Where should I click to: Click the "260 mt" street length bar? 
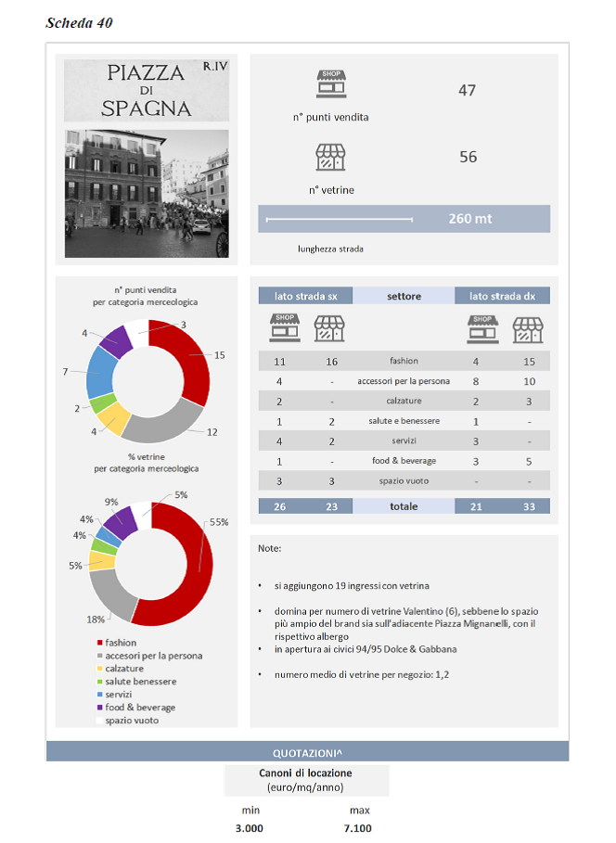pos(469,219)
